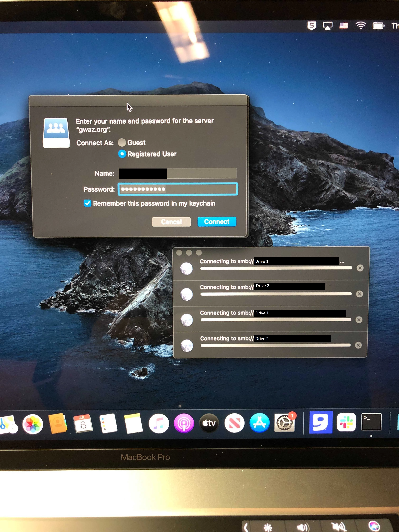Select the Guest radio button

click(x=122, y=143)
